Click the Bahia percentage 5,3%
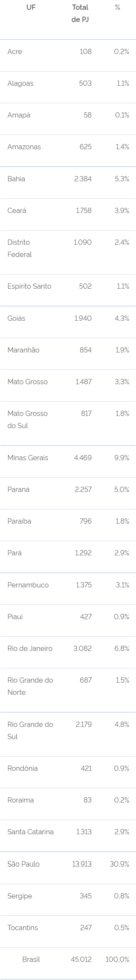The image size is (136, 980). point(122,179)
